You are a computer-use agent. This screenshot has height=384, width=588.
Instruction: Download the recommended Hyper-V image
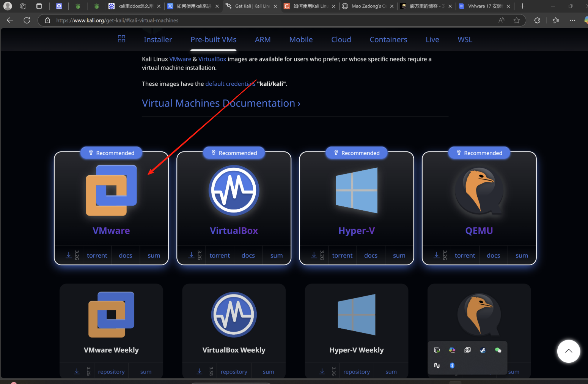click(x=314, y=255)
